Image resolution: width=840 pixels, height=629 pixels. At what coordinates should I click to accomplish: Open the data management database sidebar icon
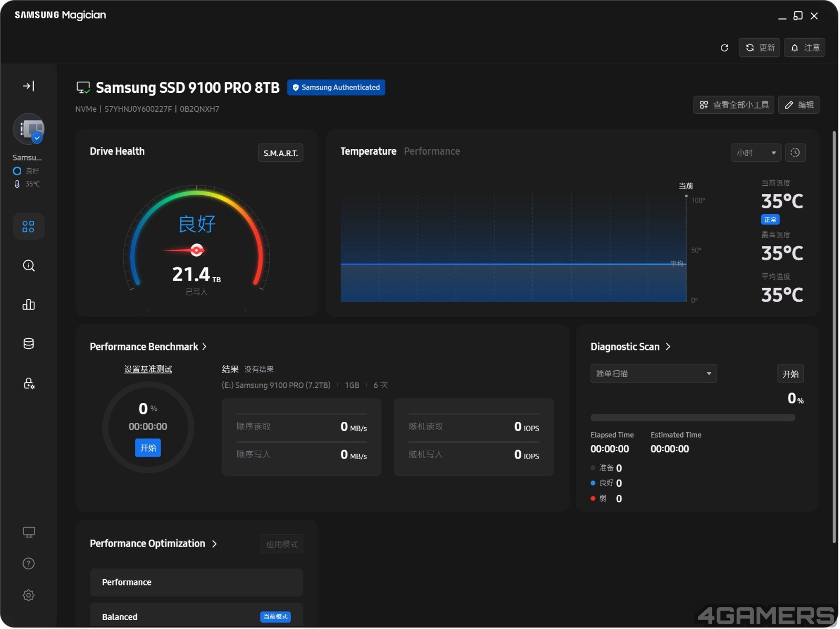tap(28, 344)
